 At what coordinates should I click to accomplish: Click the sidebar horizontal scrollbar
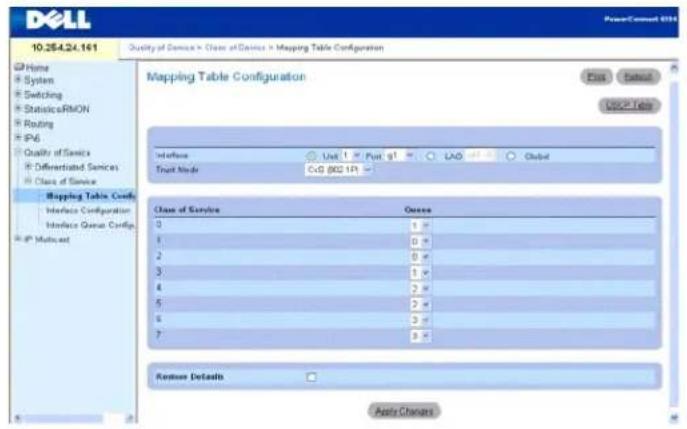(64, 418)
